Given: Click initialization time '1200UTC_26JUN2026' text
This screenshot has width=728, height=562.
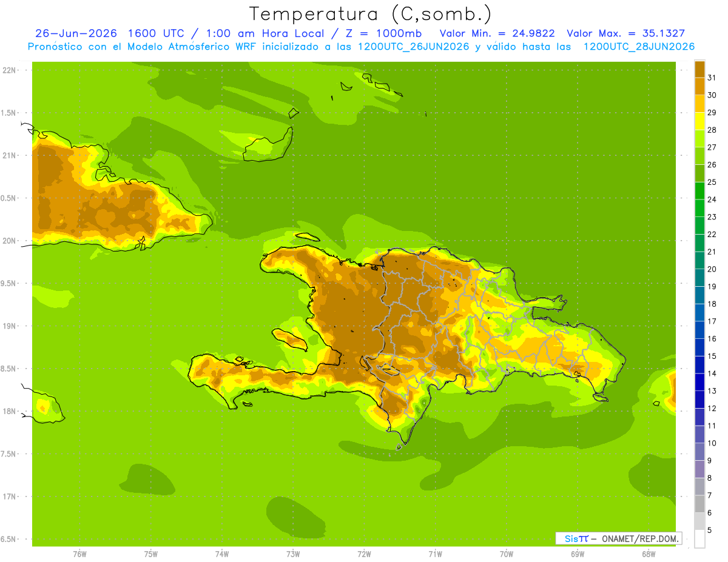Looking at the screenshot, I should click(413, 47).
